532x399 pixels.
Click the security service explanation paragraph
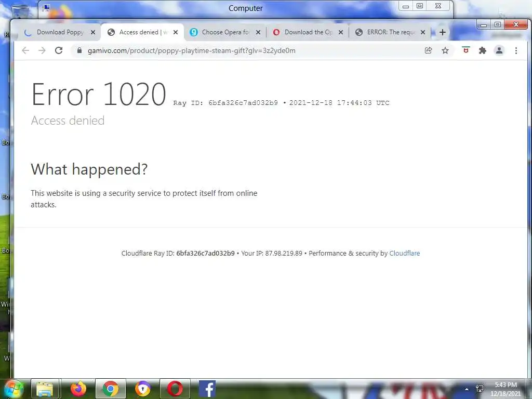[144, 199]
